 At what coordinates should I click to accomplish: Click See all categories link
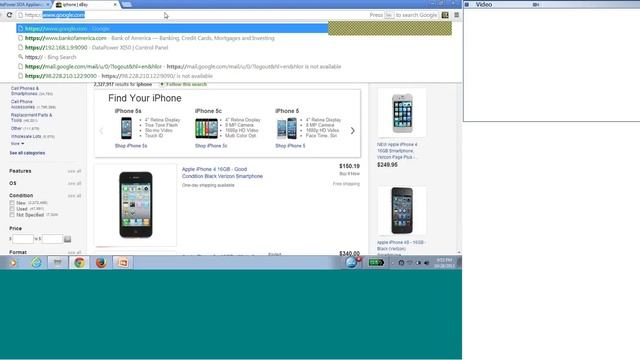pos(27,153)
